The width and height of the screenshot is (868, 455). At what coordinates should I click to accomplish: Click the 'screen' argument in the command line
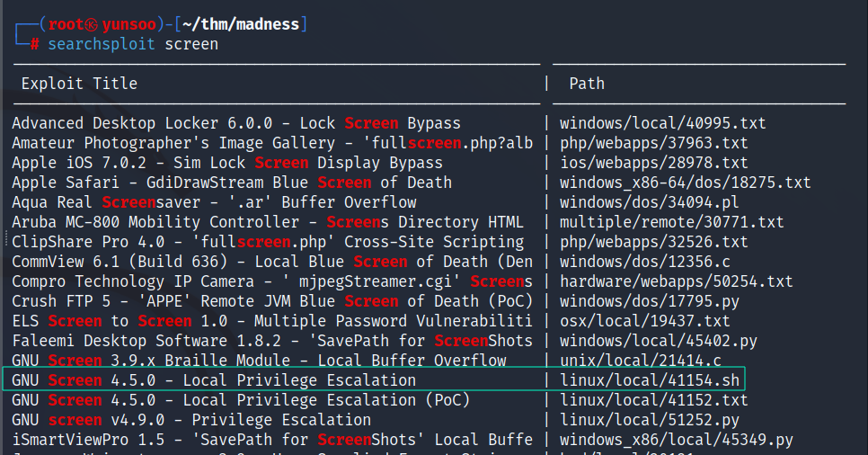tap(191, 44)
